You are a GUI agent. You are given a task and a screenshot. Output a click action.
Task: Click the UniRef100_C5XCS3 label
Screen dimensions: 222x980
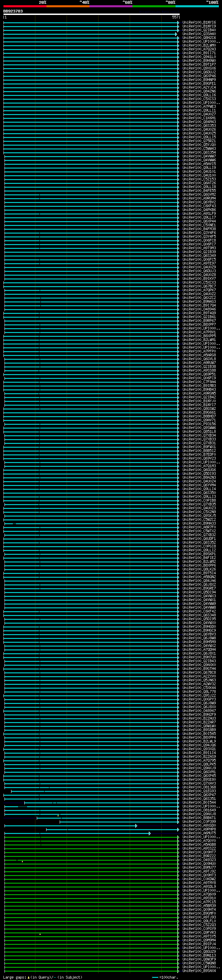coord(199,99)
